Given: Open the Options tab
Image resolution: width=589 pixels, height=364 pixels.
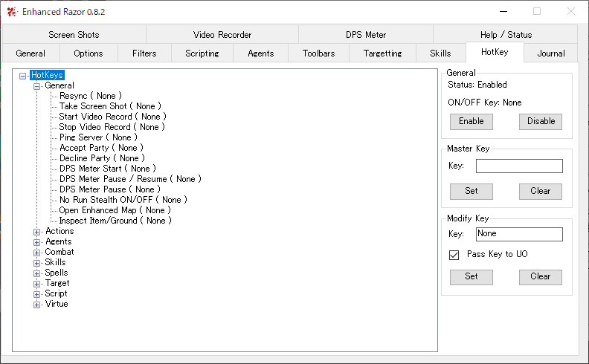Looking at the screenshot, I should click(88, 53).
